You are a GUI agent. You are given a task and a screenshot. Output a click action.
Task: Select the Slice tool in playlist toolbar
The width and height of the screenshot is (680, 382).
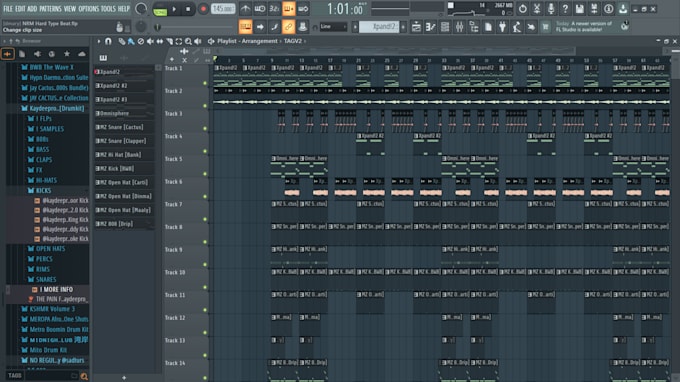169,41
